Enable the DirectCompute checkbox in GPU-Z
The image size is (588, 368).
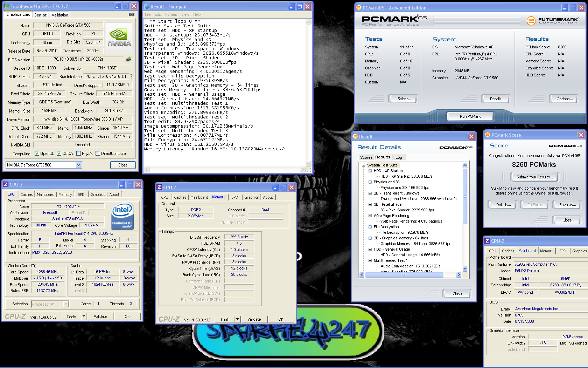click(x=98, y=153)
